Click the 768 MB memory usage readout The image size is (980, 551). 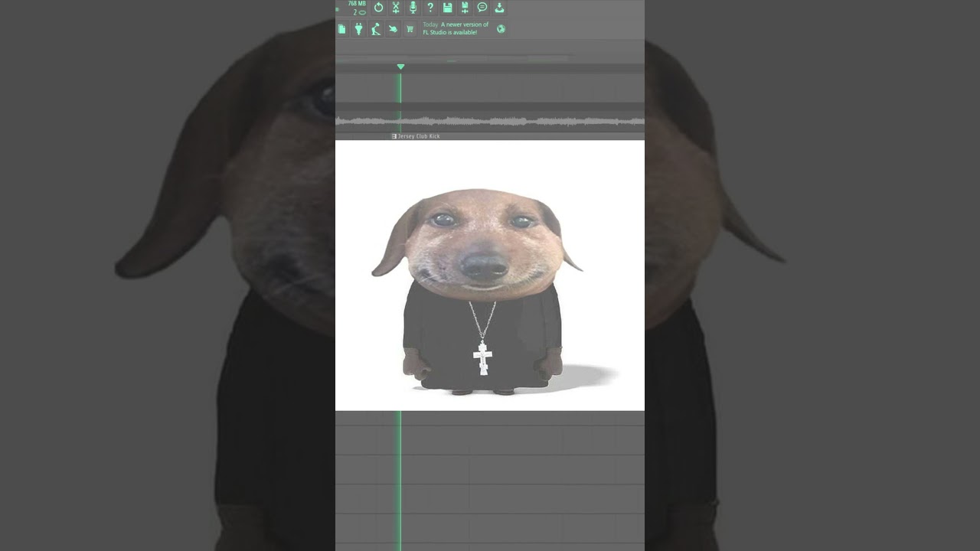click(357, 4)
